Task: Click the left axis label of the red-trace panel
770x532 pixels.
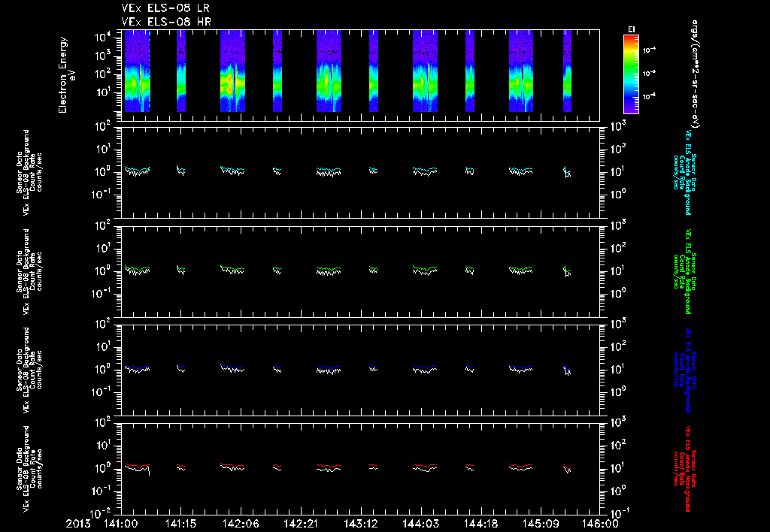Action: pos(29,469)
